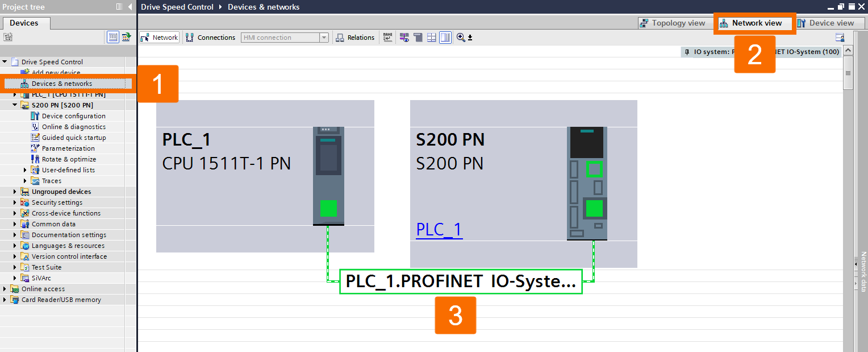
Task: Collapse the S200 PN tree node arrow
Action: (15, 105)
